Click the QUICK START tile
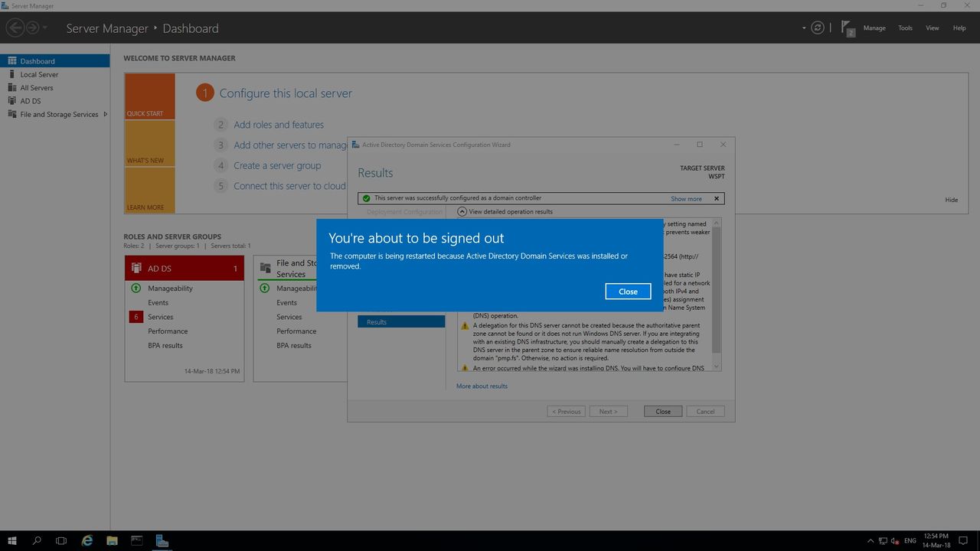 pos(150,96)
